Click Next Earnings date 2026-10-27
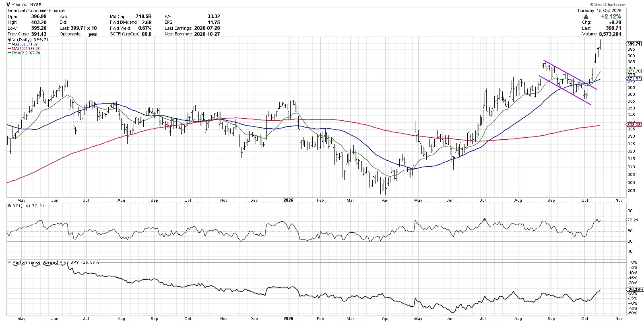This screenshot has width=644, height=322. pyautogui.click(x=207, y=34)
